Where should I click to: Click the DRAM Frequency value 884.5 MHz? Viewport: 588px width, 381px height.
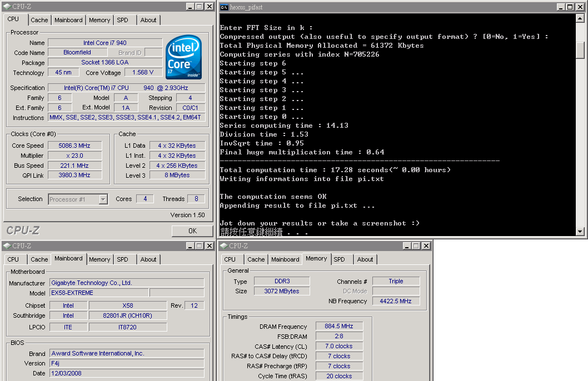click(340, 327)
